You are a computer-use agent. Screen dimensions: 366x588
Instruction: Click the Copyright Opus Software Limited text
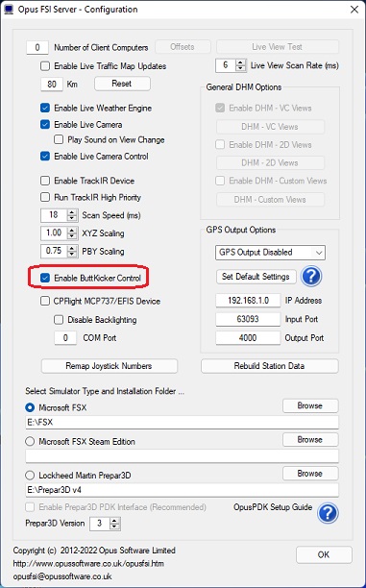point(94,551)
